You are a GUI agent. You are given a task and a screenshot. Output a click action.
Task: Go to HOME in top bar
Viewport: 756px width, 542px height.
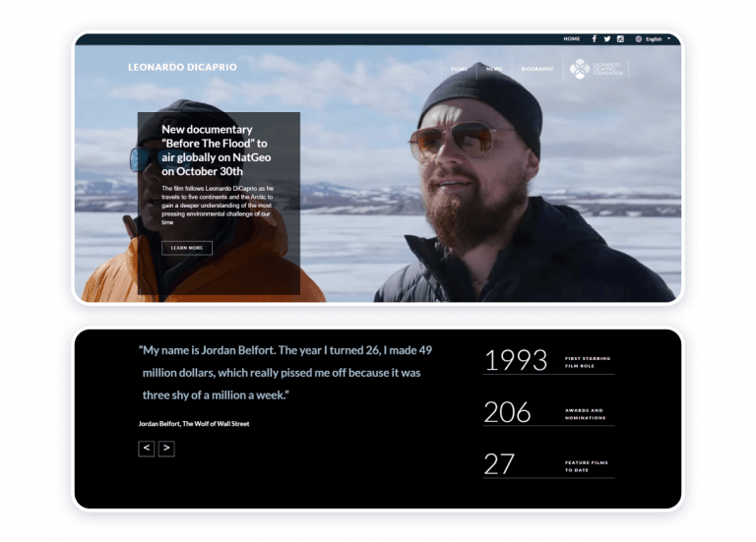click(x=572, y=39)
